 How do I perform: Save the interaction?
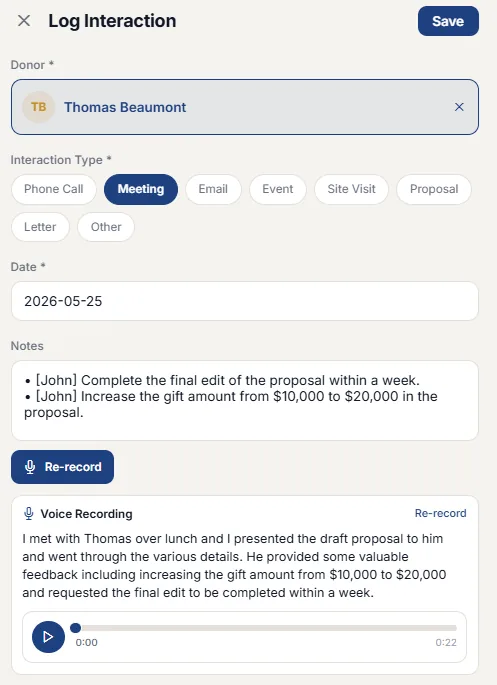point(448,21)
